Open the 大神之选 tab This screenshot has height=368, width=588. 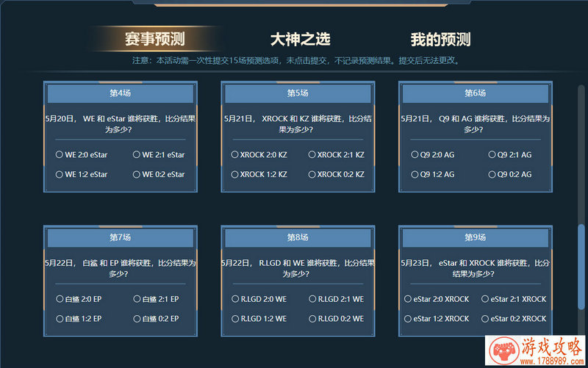point(299,39)
